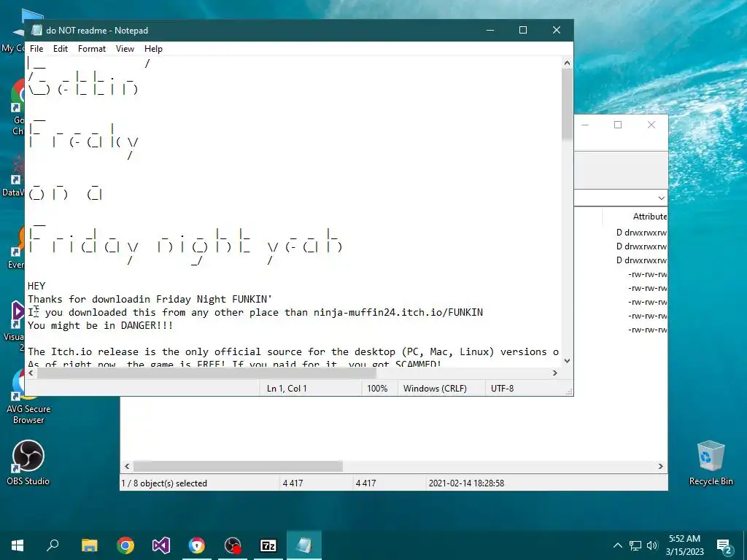Click 7-Zip horizontal scrollbar left arrow

pos(127,466)
